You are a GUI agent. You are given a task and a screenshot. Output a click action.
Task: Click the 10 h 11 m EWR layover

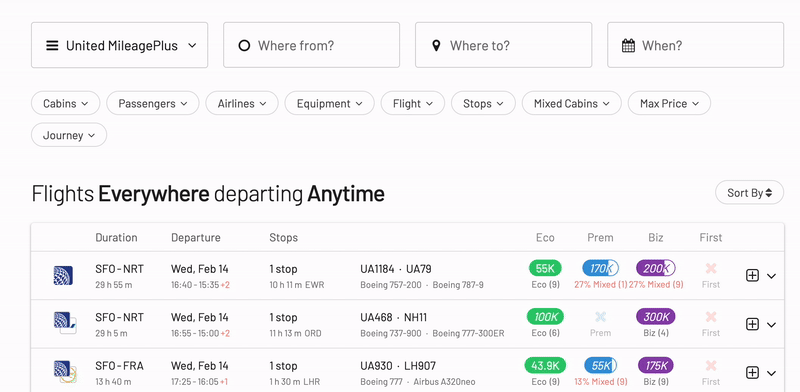click(297, 285)
